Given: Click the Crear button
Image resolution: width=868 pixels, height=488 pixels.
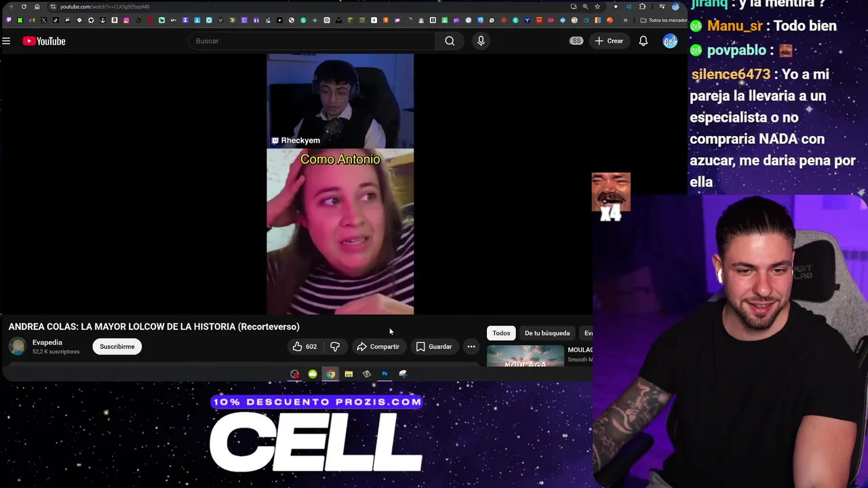Looking at the screenshot, I should pyautogui.click(x=609, y=41).
